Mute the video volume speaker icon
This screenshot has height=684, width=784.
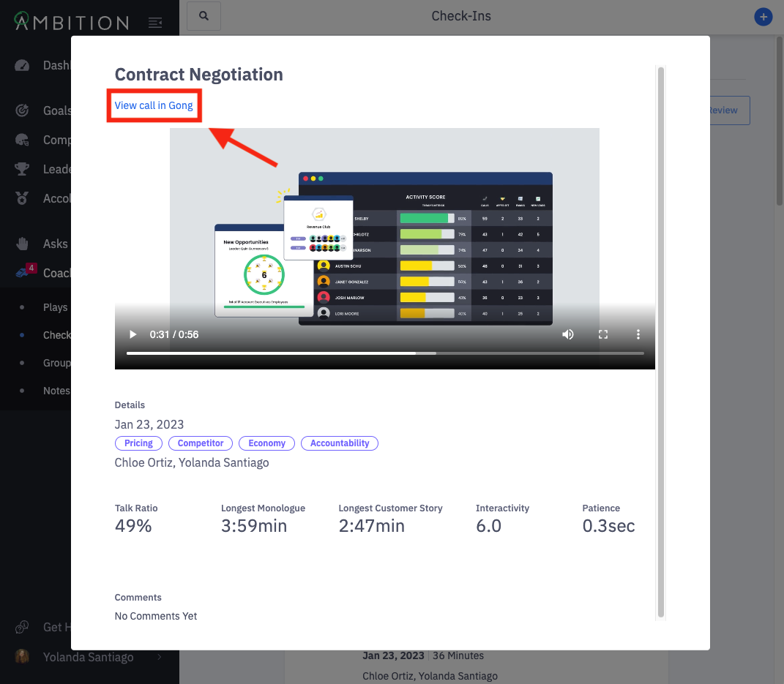coord(567,334)
